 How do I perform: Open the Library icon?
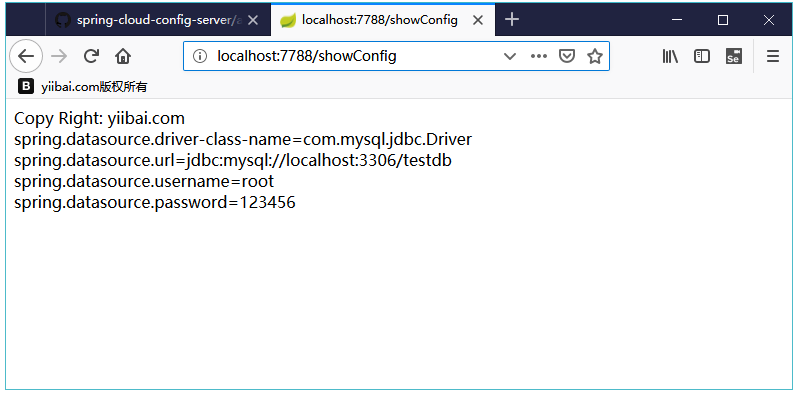[x=670, y=56]
